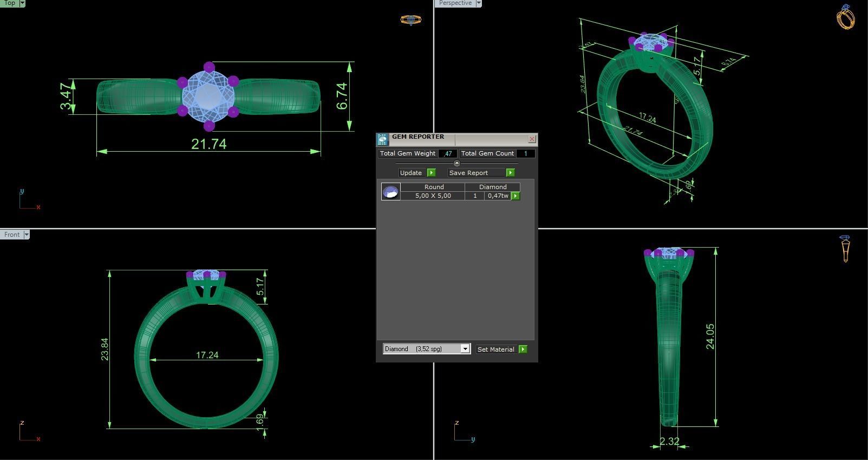Click the Perspective viewport label

455,3
